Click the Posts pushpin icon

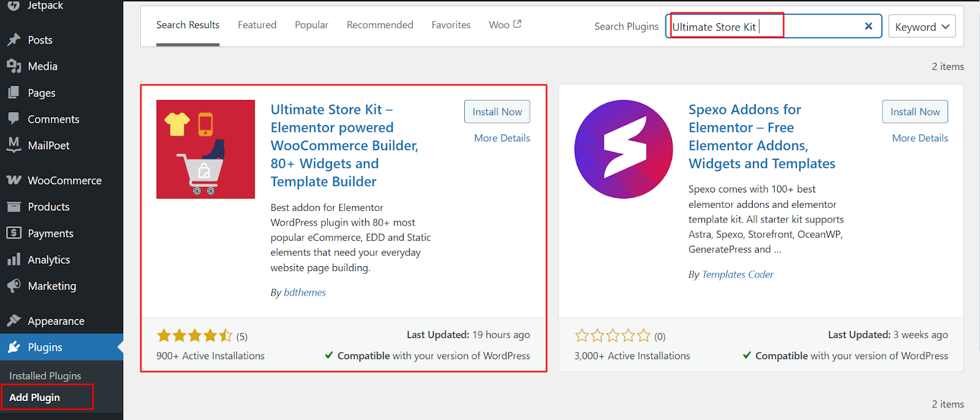tap(13, 40)
